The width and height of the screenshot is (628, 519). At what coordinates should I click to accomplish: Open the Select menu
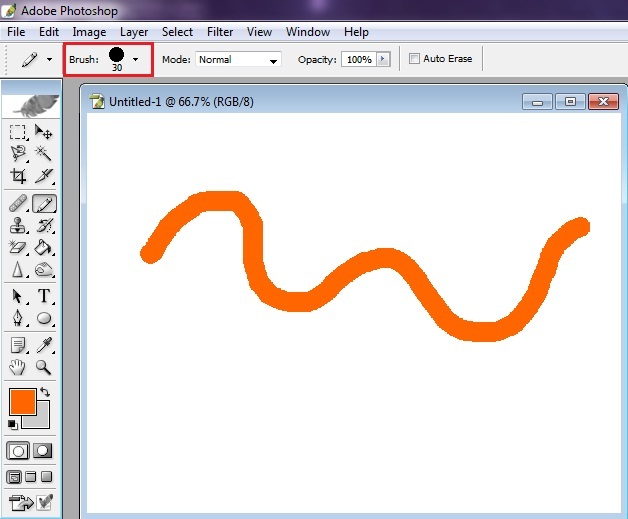177,32
